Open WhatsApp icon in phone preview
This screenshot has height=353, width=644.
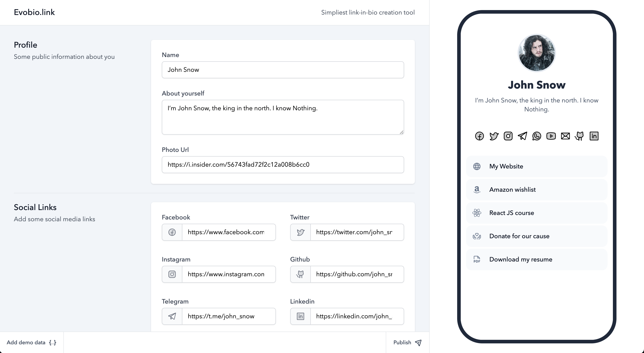click(x=537, y=136)
